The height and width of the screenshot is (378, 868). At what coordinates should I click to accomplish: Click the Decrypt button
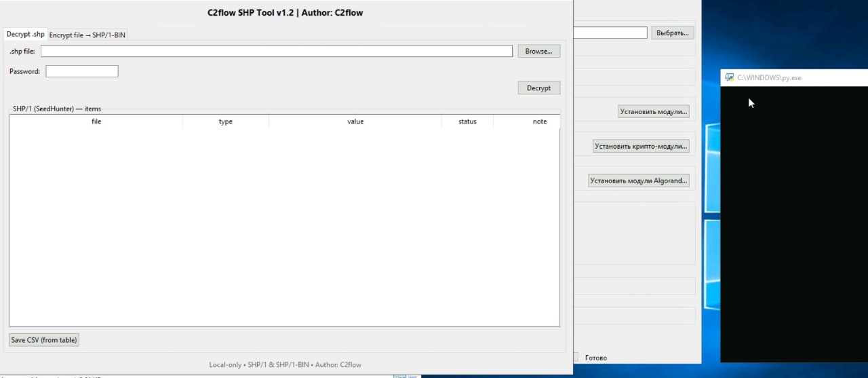tap(539, 88)
